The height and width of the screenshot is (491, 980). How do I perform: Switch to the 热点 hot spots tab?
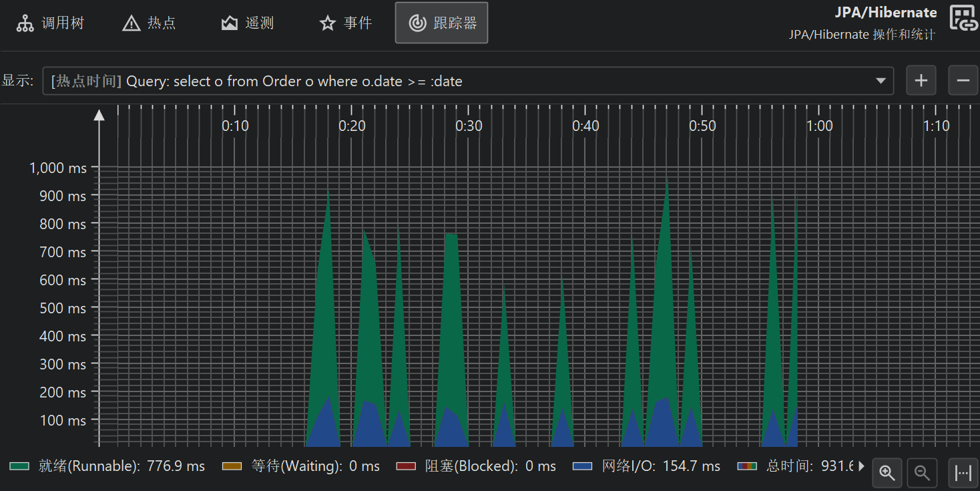coord(150,23)
